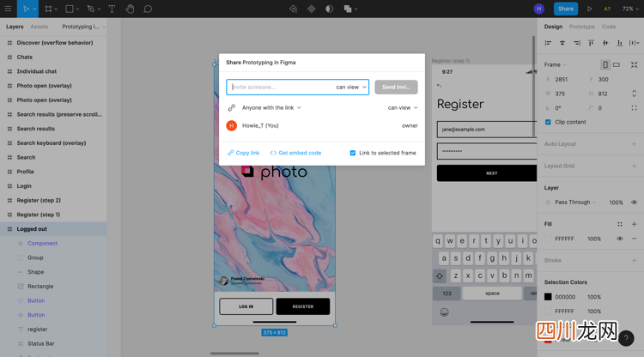
Task: Click the Copy link link
Action: point(244,153)
